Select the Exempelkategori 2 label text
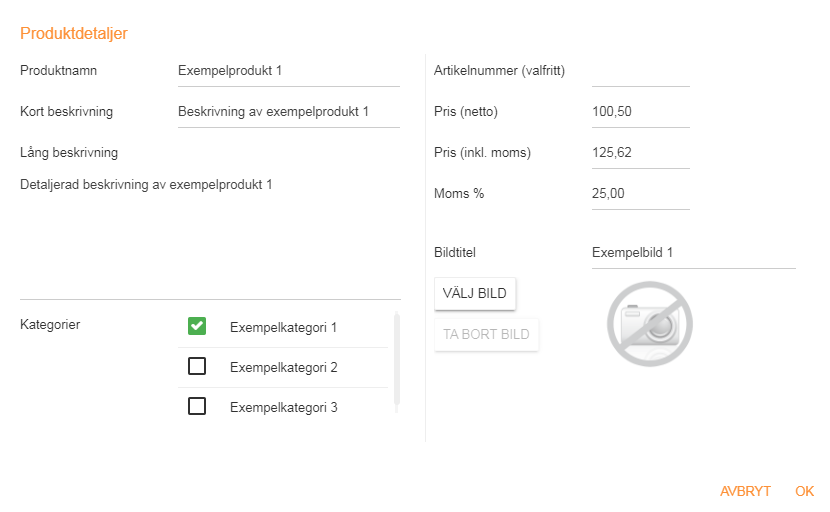Viewport: 830px width, 512px height. (284, 367)
